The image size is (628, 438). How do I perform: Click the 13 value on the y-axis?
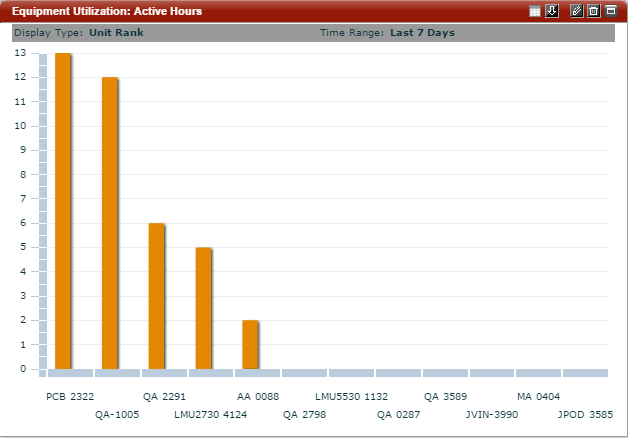coord(20,53)
